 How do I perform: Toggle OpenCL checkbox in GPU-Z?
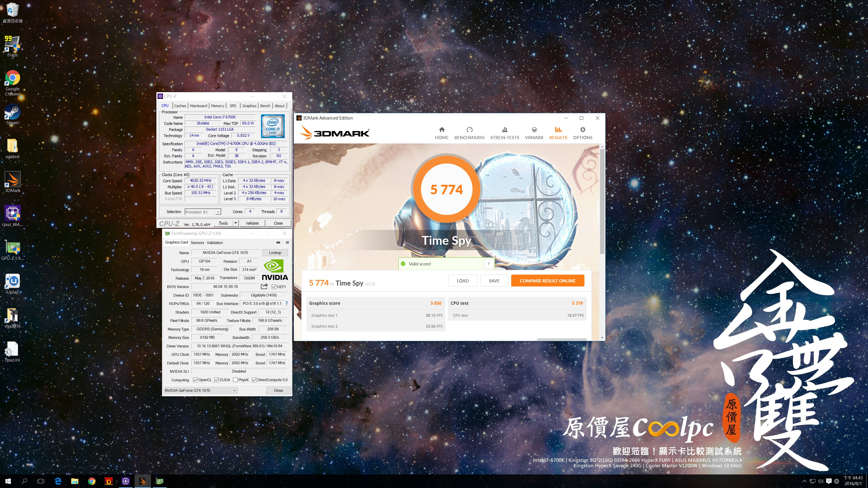tap(195, 380)
